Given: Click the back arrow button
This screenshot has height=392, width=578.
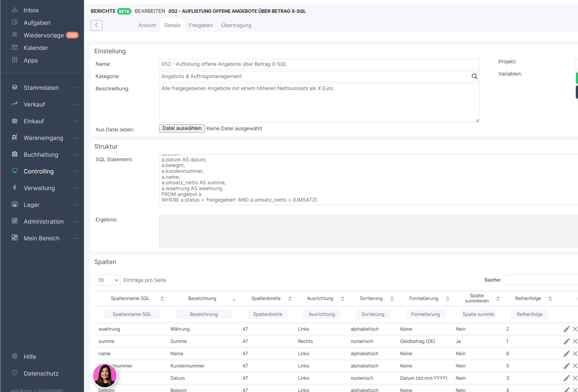Looking at the screenshot, I should pyautogui.click(x=97, y=25).
